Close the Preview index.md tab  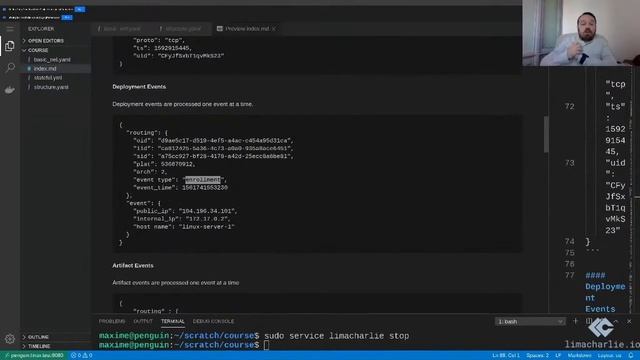pyautogui.click(x=274, y=29)
